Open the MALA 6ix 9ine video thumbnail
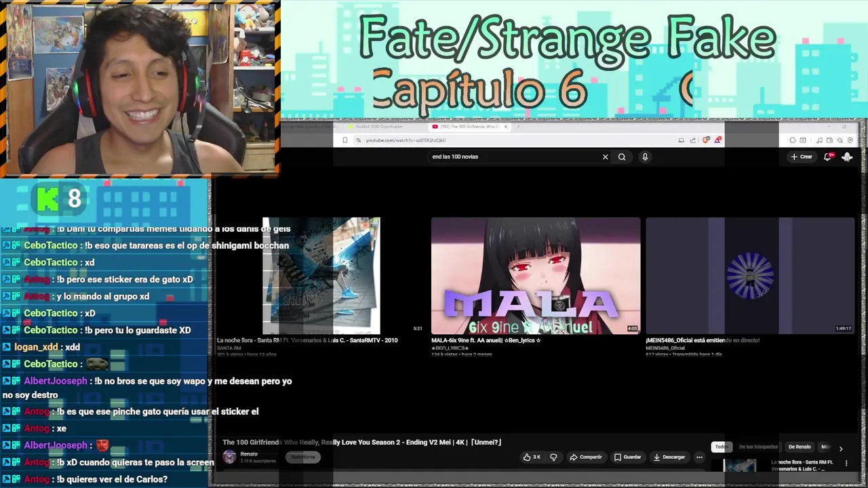This screenshot has height=488, width=868. [536, 276]
